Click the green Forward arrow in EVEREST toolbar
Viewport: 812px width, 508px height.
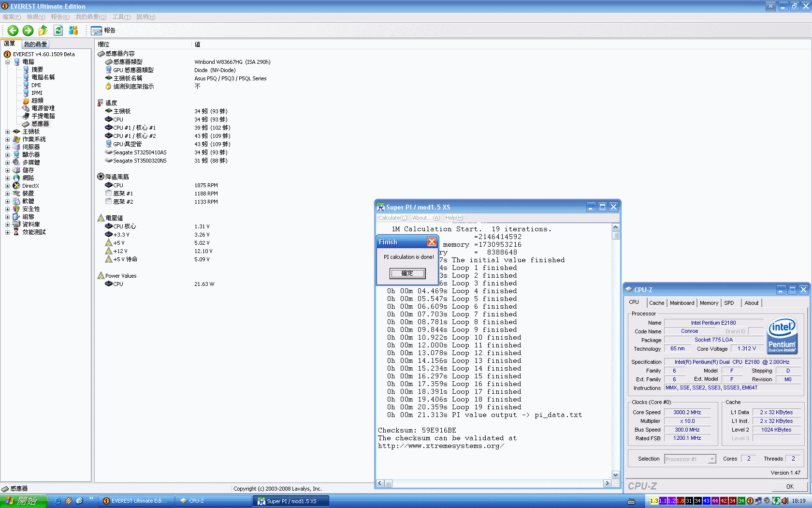click(x=28, y=30)
